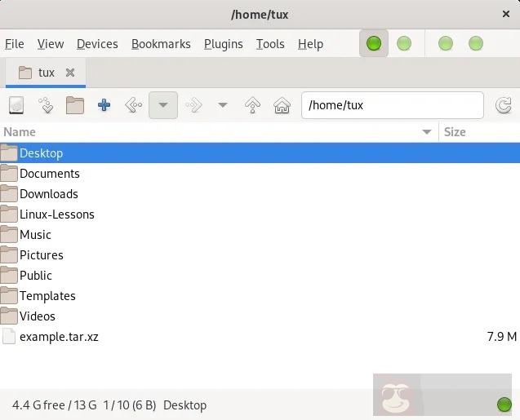
Task: Click the status bar green indicator
Action: coord(504,405)
